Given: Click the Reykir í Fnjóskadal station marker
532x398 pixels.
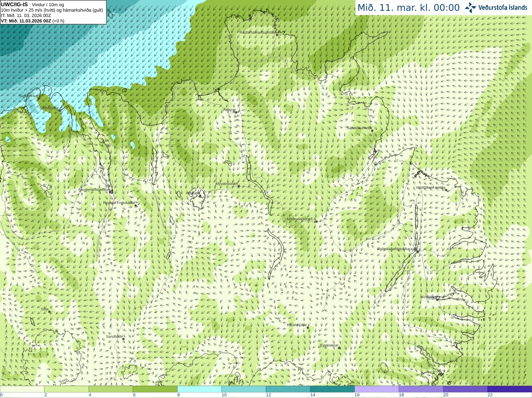Looking at the screenshot, I should click(x=135, y=205).
